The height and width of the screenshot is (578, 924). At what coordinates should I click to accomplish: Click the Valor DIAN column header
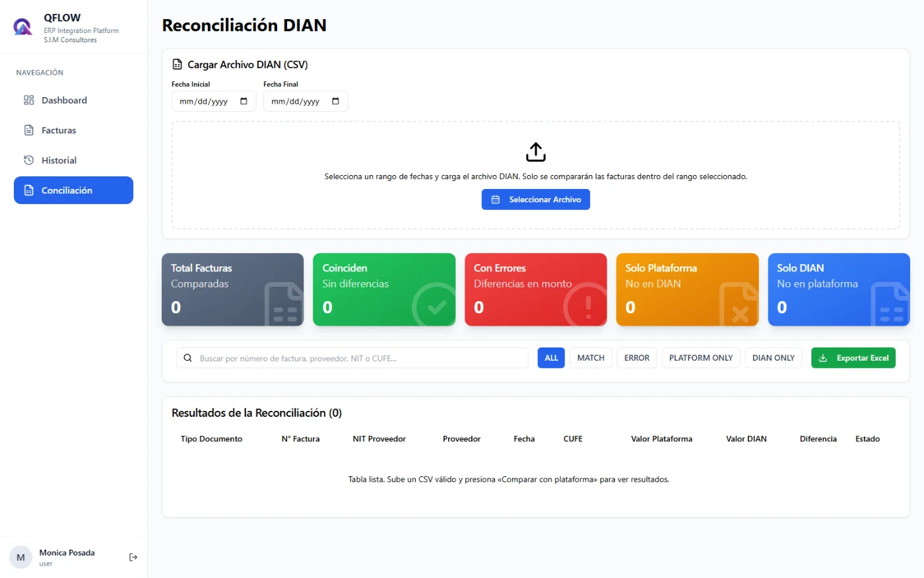click(746, 439)
